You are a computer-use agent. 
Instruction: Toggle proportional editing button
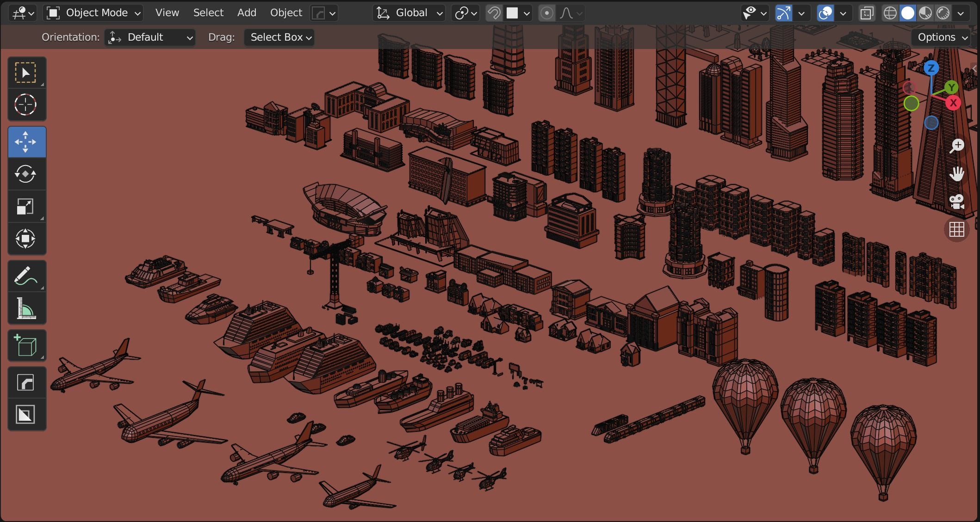tap(546, 13)
